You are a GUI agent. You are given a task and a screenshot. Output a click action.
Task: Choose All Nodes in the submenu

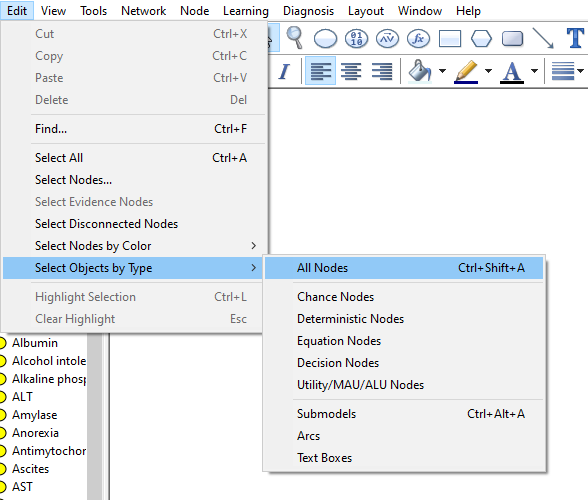404,268
